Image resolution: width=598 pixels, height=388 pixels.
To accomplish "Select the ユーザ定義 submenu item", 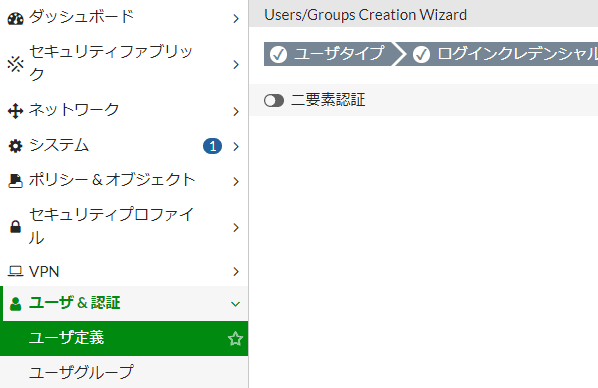I will point(124,338).
